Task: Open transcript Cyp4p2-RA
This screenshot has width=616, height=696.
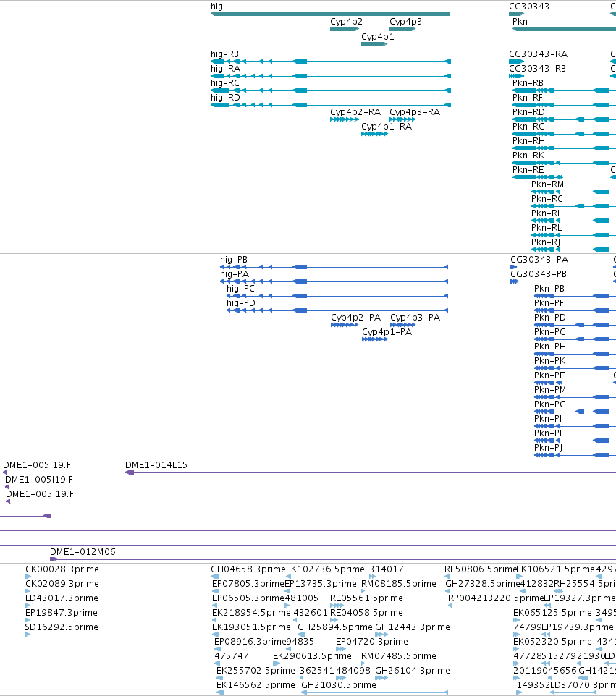Action: [355, 112]
